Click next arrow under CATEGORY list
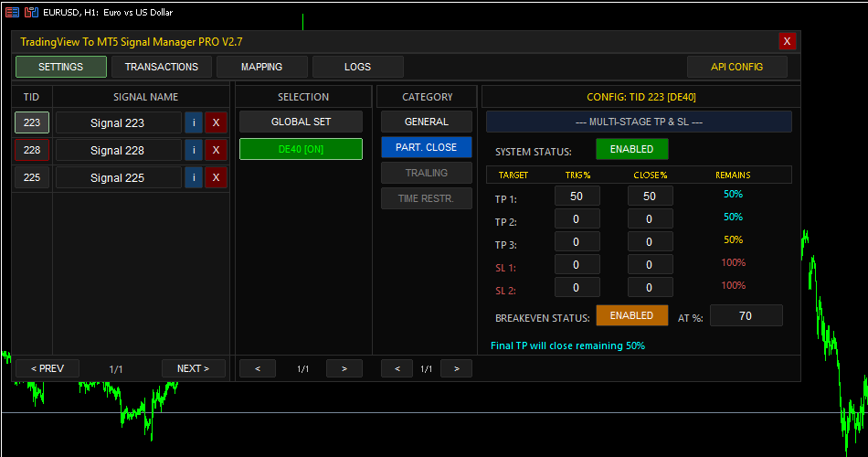Screen dimensions: 868x457 [456, 368]
